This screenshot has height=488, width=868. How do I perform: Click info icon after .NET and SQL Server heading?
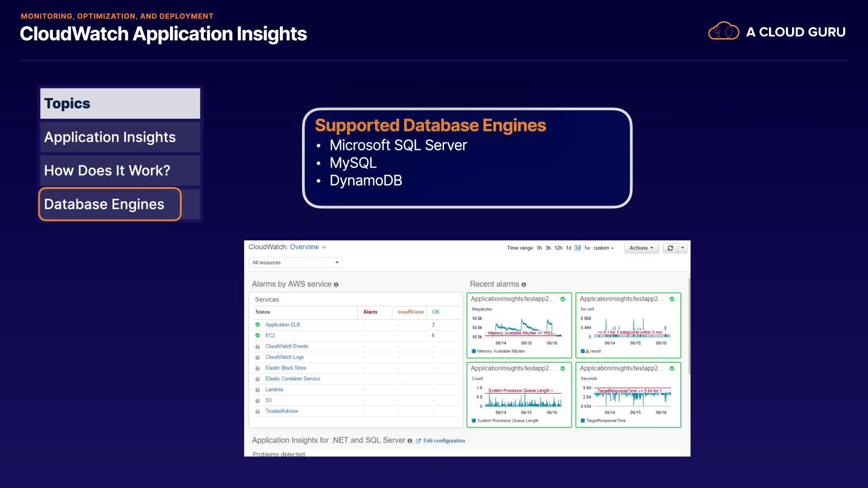click(x=410, y=441)
